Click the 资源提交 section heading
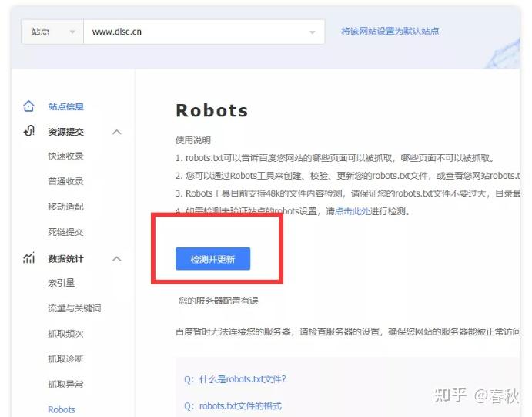The width and height of the screenshot is (532, 417). point(65,132)
